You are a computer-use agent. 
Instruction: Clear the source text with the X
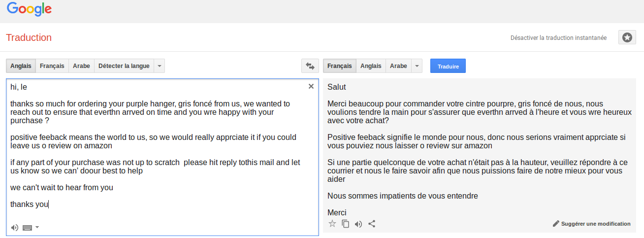coord(311,86)
